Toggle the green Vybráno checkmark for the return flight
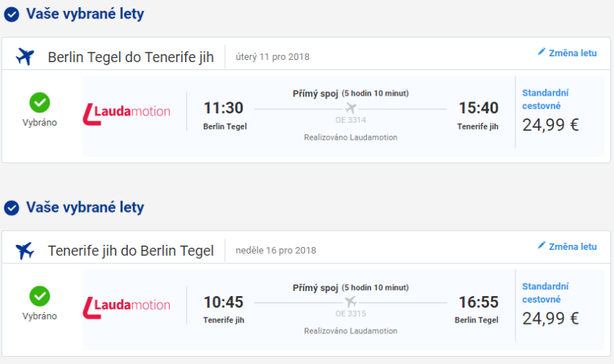 coord(39,296)
